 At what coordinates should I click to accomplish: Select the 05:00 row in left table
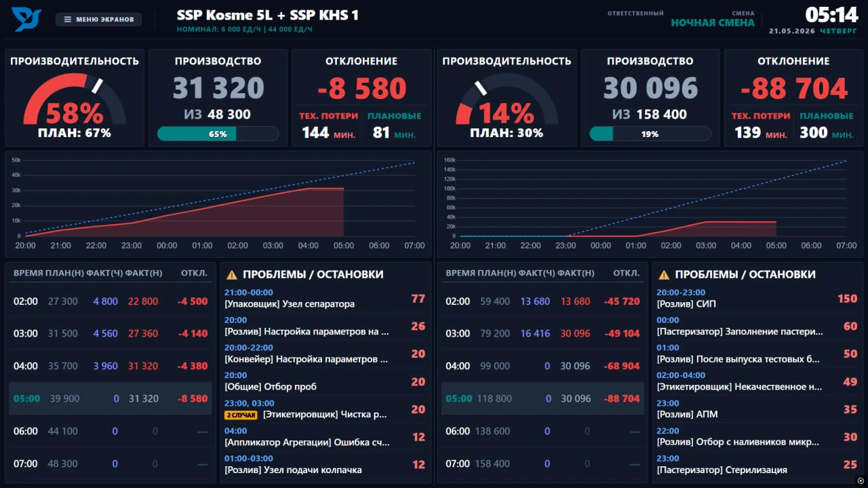pyautogui.click(x=112, y=398)
